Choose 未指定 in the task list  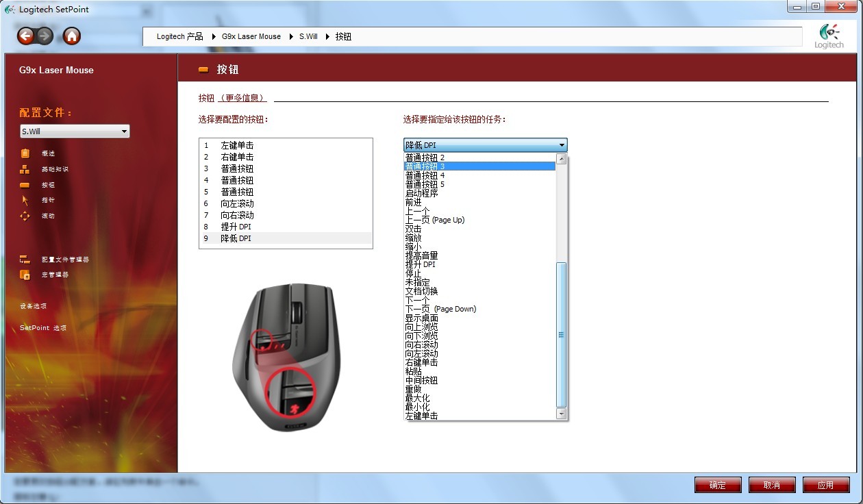pyautogui.click(x=480, y=282)
